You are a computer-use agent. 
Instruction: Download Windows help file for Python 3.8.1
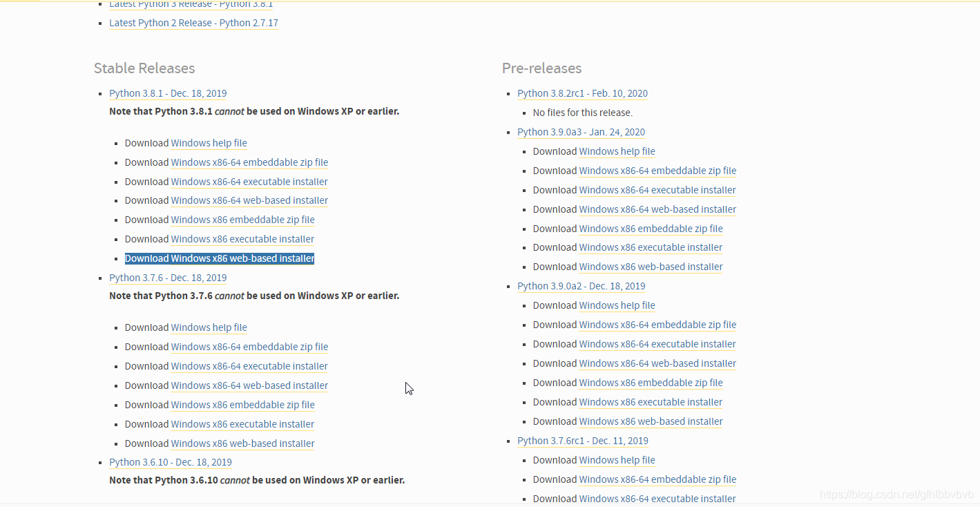point(209,143)
